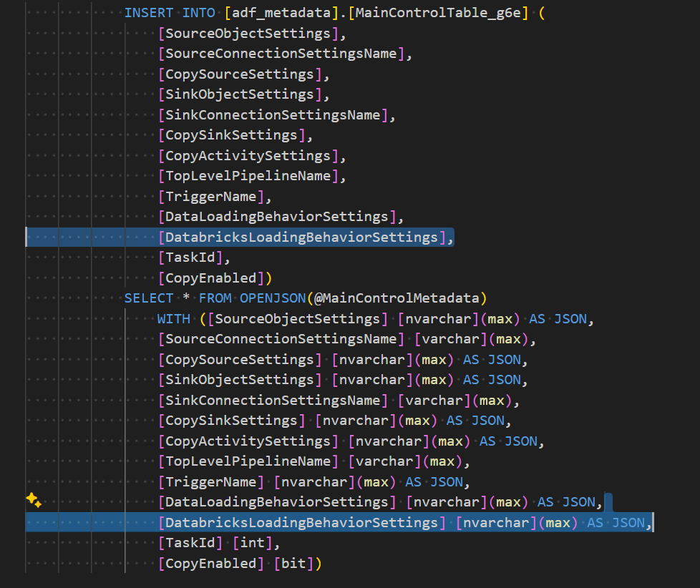Click [TopLevelPipelineName] in the INSERT column list
The image size is (700, 588).
[248, 176]
